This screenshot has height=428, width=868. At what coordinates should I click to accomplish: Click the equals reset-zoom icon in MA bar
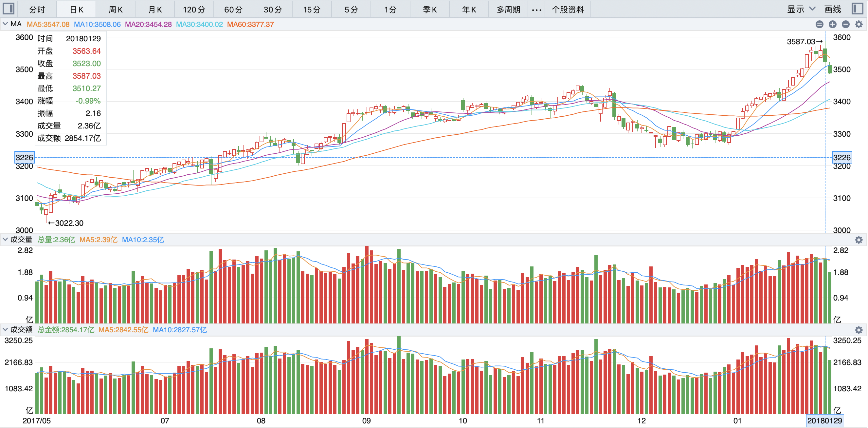[x=820, y=24]
